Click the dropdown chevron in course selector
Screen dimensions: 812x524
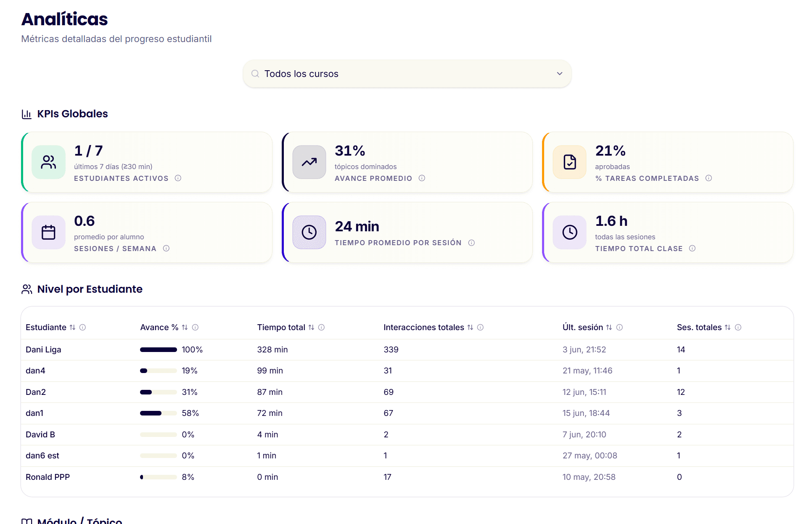(x=560, y=74)
